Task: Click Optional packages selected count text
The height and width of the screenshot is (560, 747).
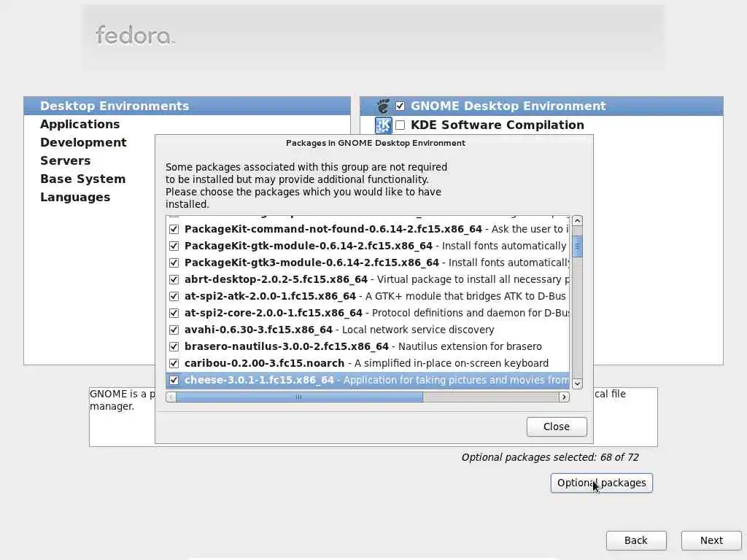Action: (550, 457)
